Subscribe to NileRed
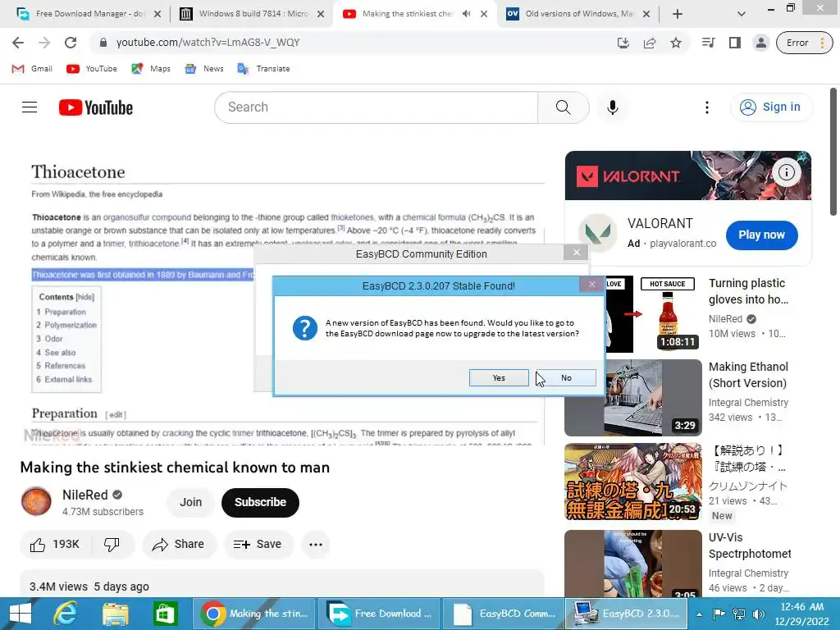Screen dimensions: 840x630 [260, 502]
